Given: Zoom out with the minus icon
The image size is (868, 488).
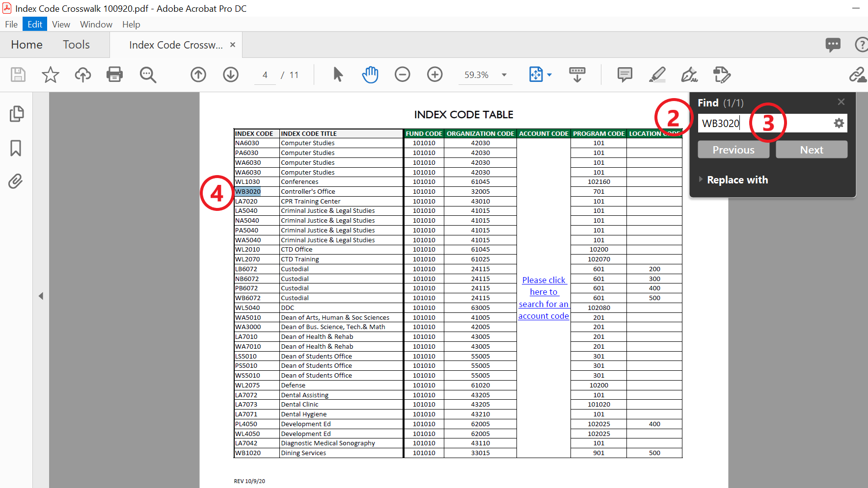Looking at the screenshot, I should 403,75.
